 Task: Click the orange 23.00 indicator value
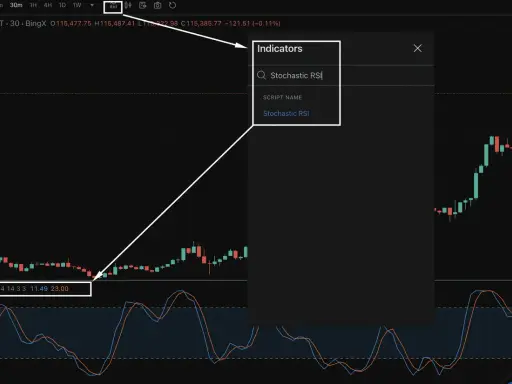(59, 289)
